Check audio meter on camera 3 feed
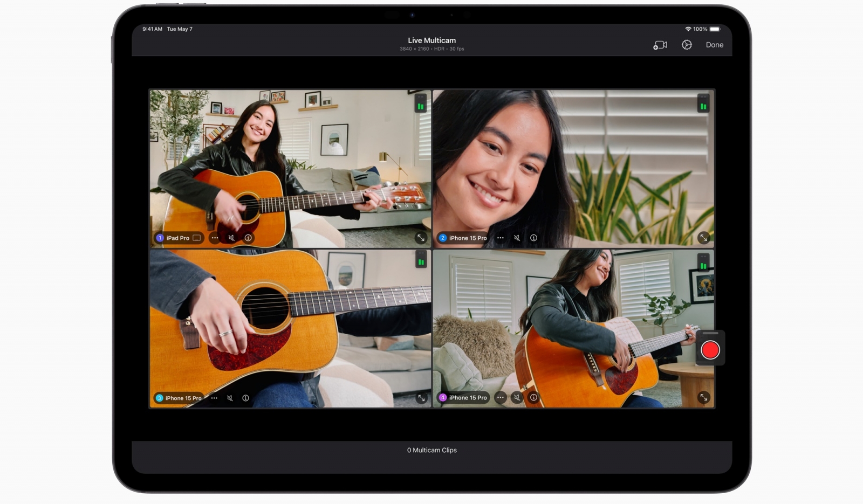This screenshot has width=863, height=504. coord(421,259)
